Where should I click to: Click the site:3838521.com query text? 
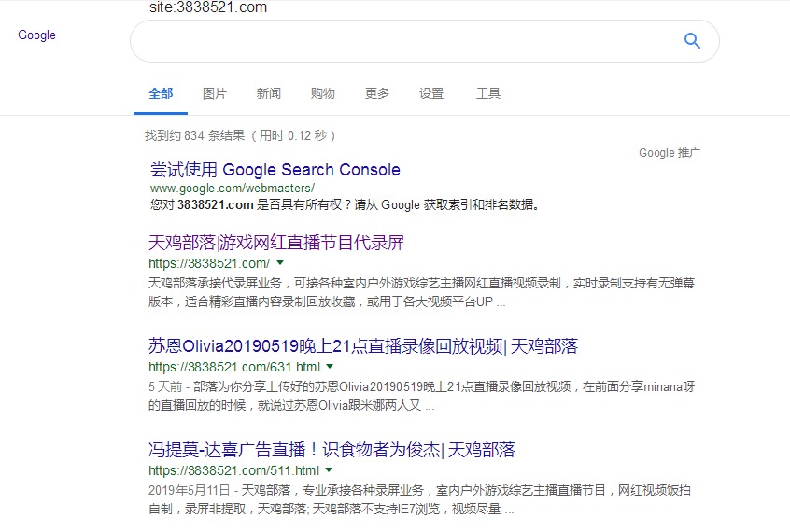(208, 7)
